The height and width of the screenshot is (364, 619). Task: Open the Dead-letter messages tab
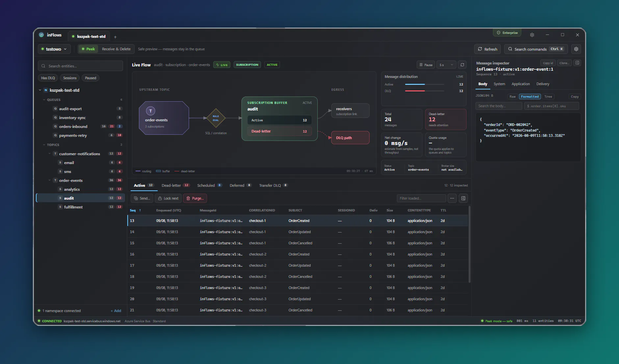175,185
